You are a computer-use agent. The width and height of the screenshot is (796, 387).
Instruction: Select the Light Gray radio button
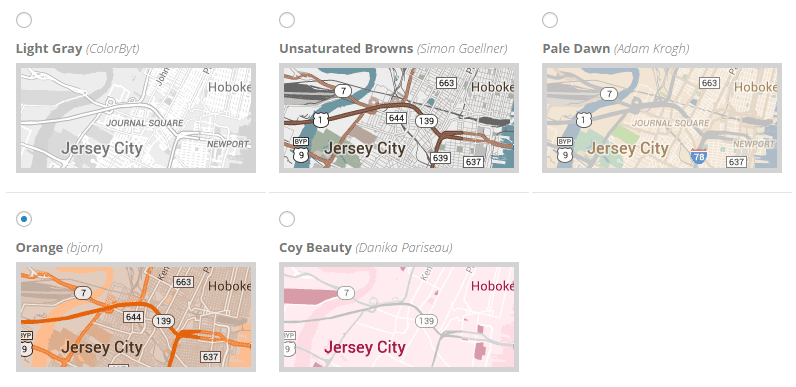pos(24,20)
